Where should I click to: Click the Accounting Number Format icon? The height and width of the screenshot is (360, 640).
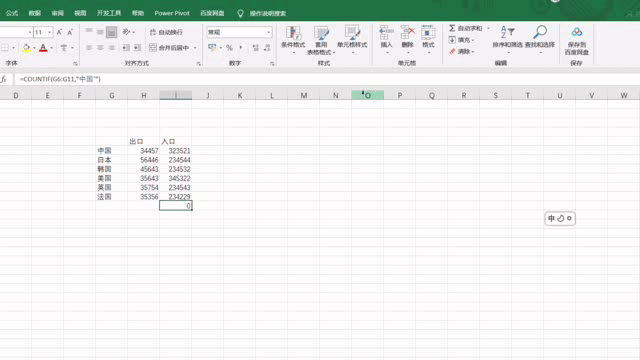[x=212, y=48]
